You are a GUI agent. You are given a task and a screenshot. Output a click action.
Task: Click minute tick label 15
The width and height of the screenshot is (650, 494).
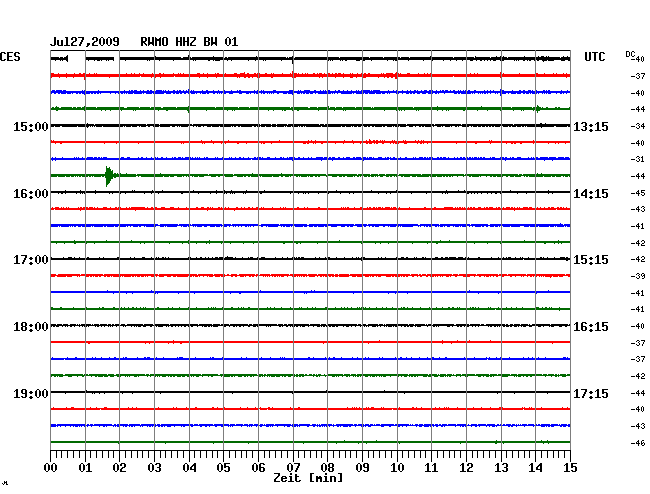point(570,468)
